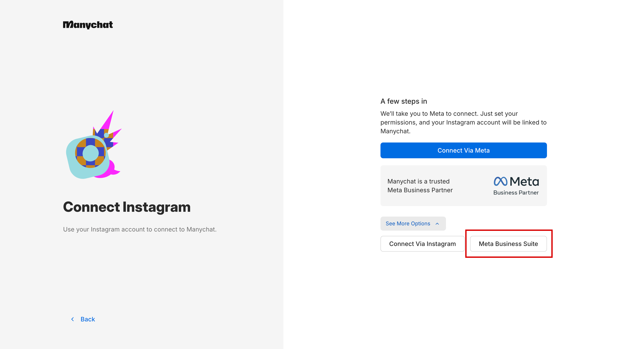Click the Meta infinity logo symbol
The image size is (644, 349).
click(500, 181)
